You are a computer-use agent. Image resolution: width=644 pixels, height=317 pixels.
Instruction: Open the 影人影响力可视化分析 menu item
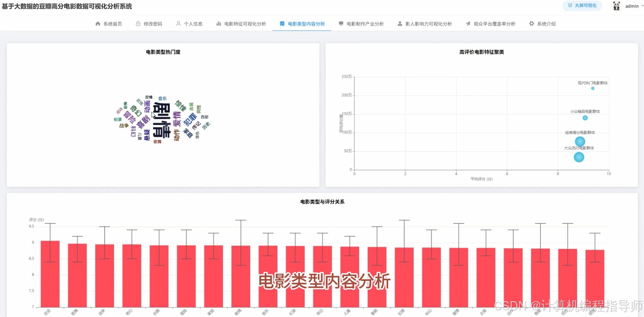(424, 24)
